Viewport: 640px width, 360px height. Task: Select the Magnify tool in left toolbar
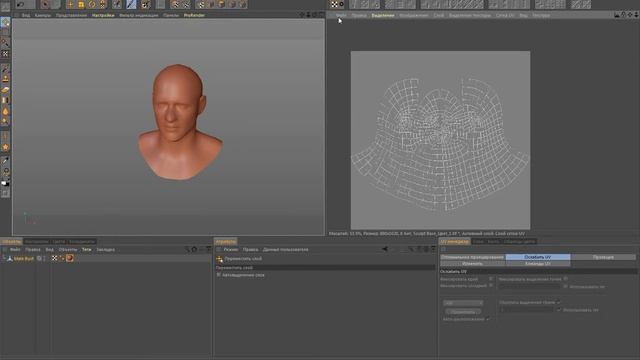pos(5,171)
